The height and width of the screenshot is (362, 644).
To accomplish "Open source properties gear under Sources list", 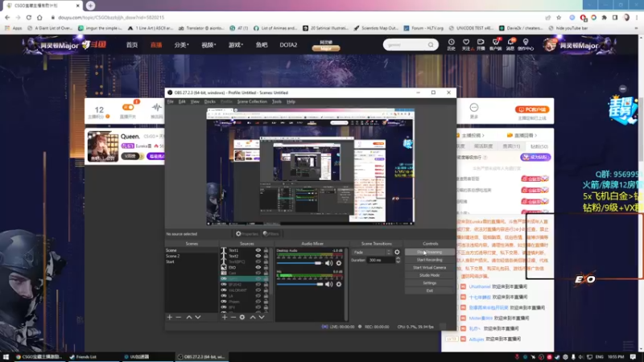I will [x=242, y=317].
